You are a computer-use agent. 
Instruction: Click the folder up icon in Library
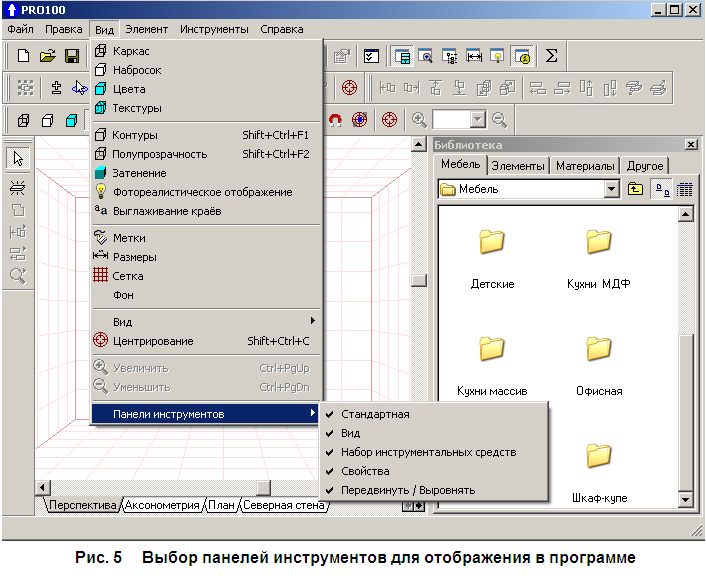pyautogui.click(x=636, y=189)
